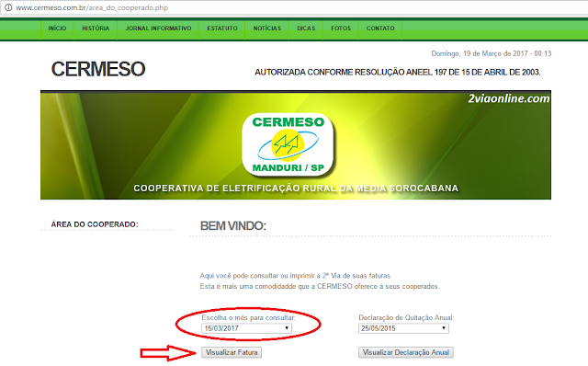
Task: Open the FOTOS gallery menu
Action: pos(341,29)
